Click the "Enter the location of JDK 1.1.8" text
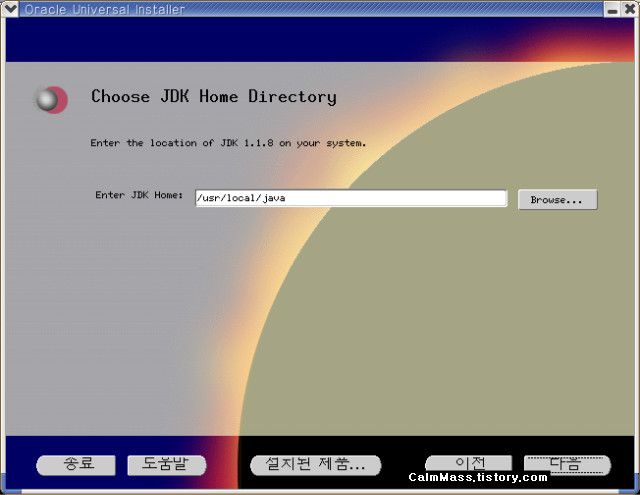This screenshot has width=640, height=495. [x=182, y=143]
